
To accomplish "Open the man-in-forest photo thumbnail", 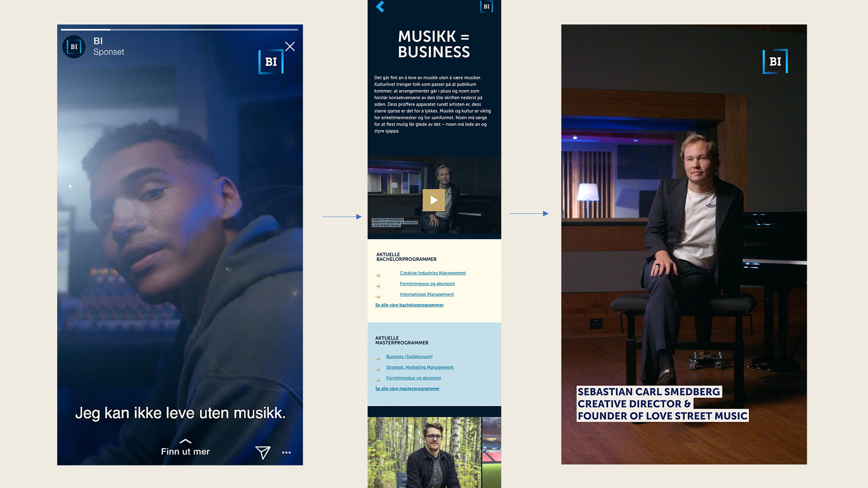I will (424, 452).
